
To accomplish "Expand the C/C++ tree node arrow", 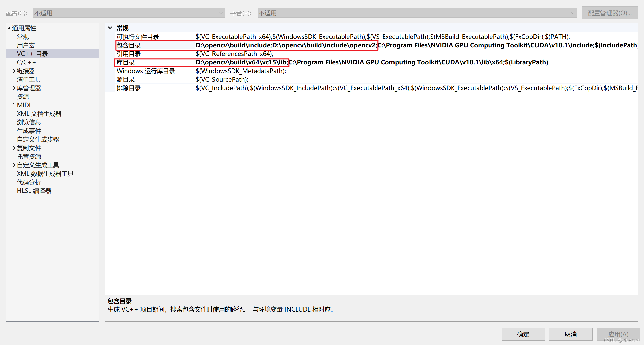I will pyautogui.click(x=14, y=62).
